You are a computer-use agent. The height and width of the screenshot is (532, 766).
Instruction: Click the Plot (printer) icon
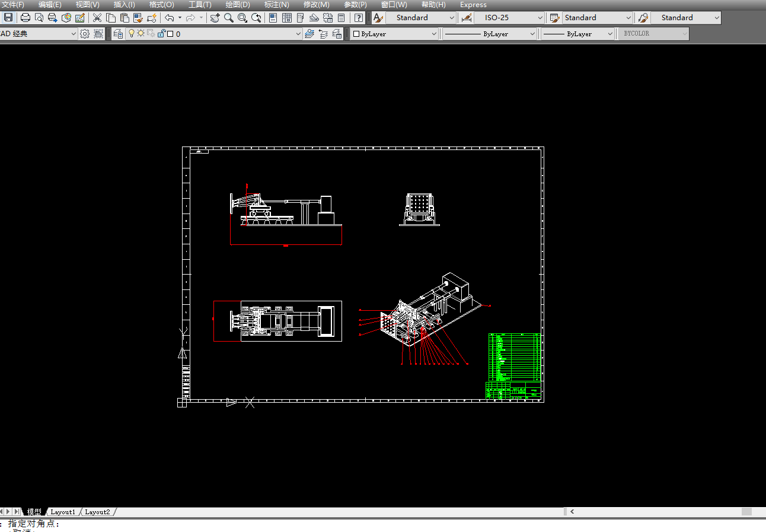[x=25, y=18]
